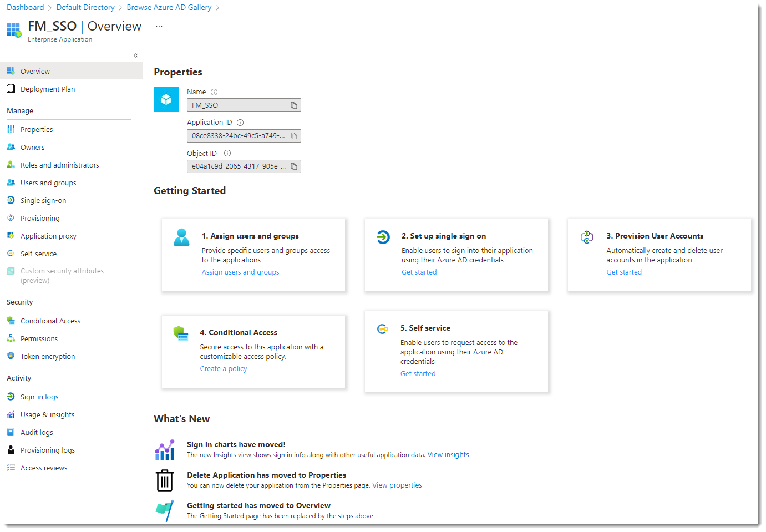Navigate to Default Directory breadcrumb

[85, 7]
